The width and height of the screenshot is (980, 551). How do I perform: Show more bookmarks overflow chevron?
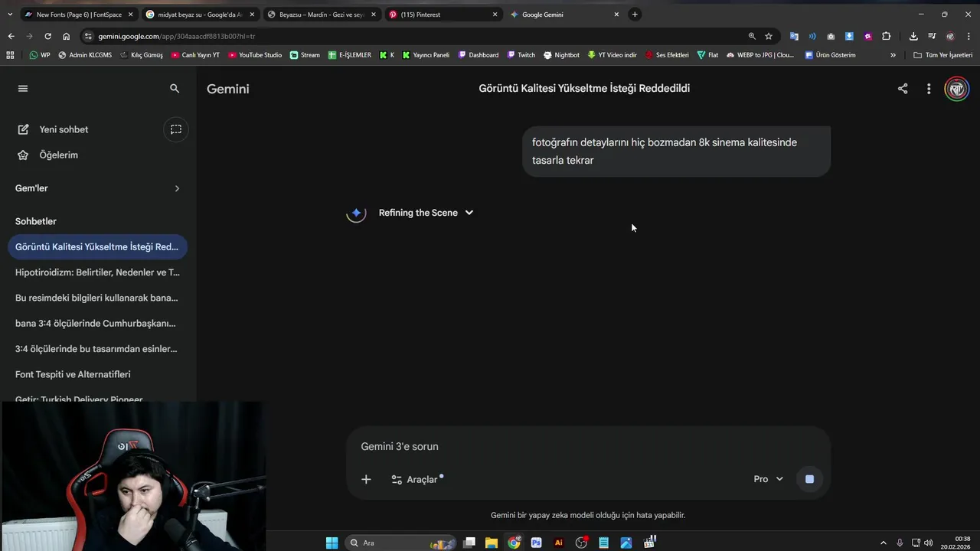[893, 55]
